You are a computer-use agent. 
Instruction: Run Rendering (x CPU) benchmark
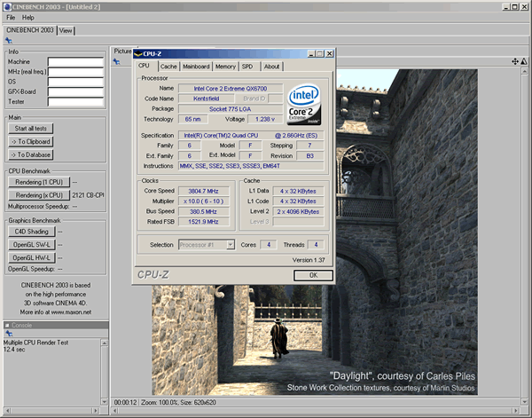click(39, 195)
